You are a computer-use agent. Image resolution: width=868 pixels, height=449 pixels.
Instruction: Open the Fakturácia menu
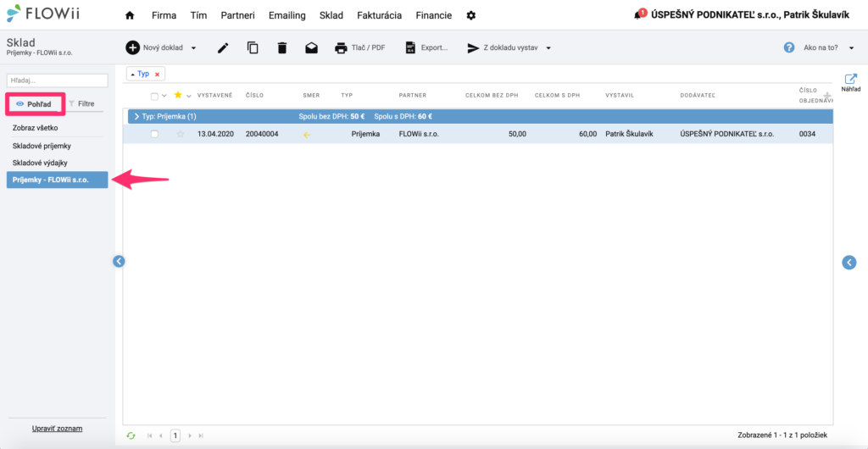[379, 15]
